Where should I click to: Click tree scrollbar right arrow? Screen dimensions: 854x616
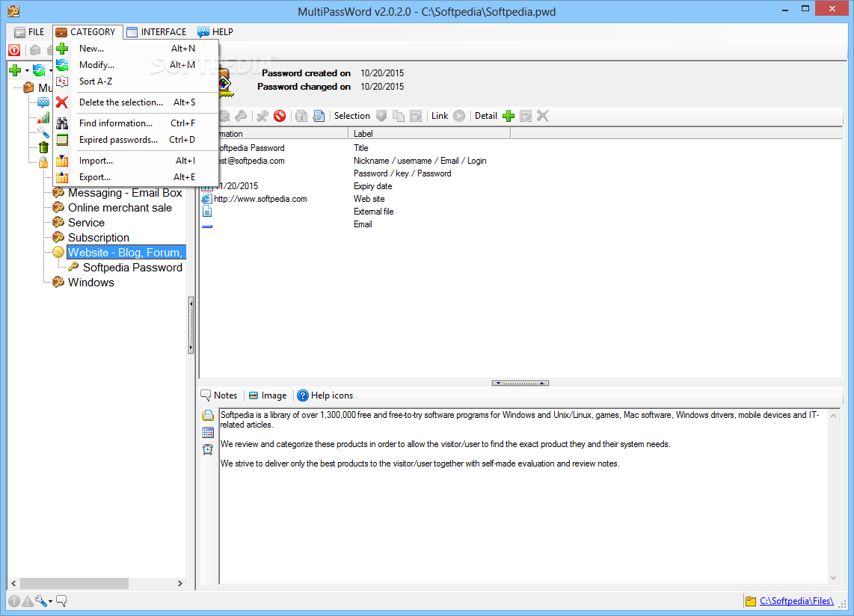[x=180, y=583]
